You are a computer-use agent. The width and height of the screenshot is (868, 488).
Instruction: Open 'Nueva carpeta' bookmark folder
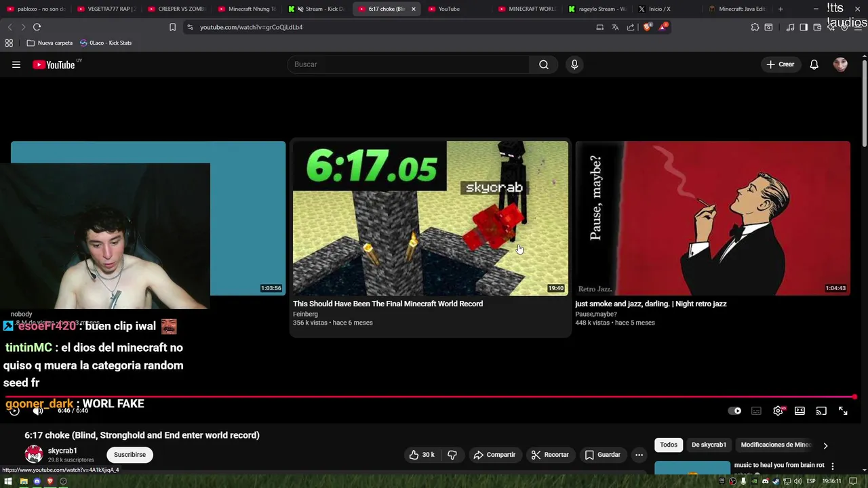click(x=50, y=43)
